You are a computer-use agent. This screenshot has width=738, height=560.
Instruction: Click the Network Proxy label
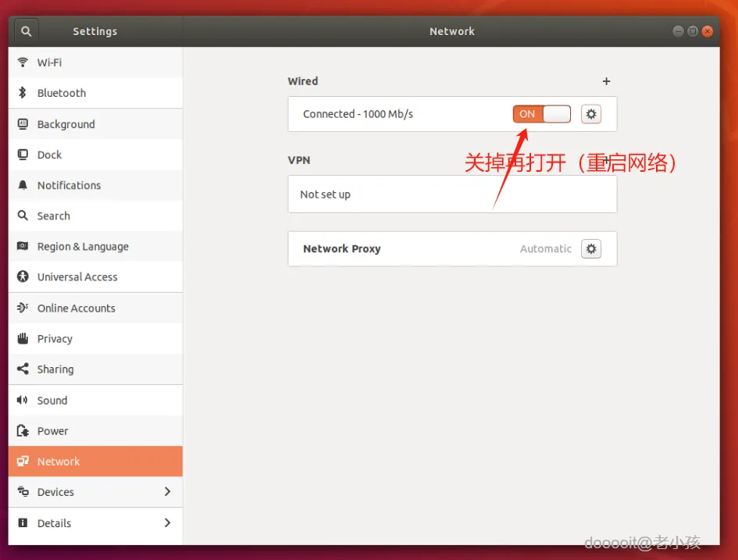coord(342,248)
